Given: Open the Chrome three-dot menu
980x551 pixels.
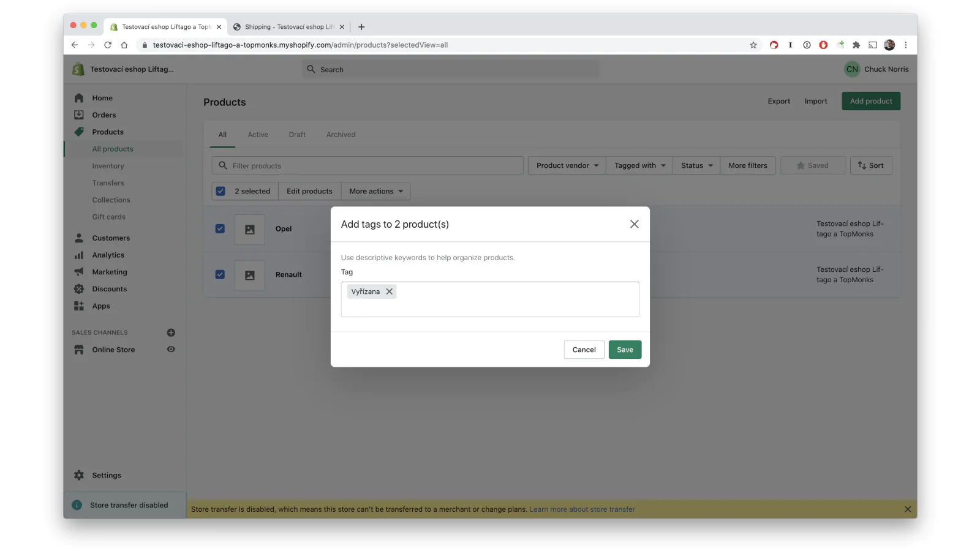Looking at the screenshot, I should point(905,45).
